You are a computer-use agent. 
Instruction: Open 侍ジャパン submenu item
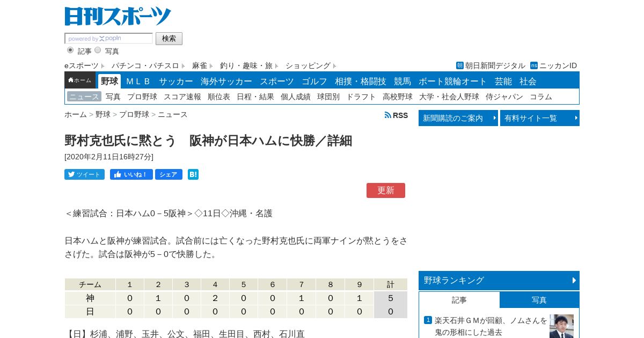[x=504, y=97]
